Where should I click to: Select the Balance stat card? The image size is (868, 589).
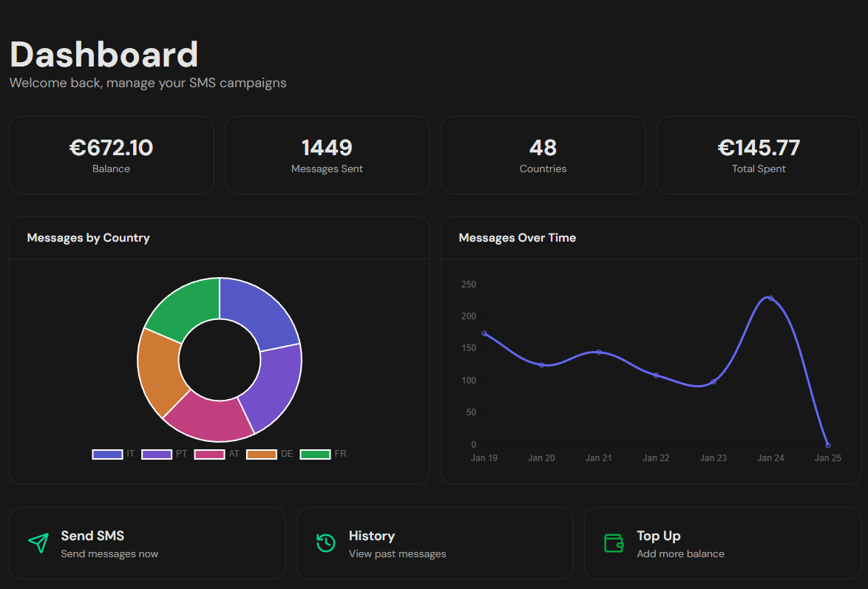(111, 155)
